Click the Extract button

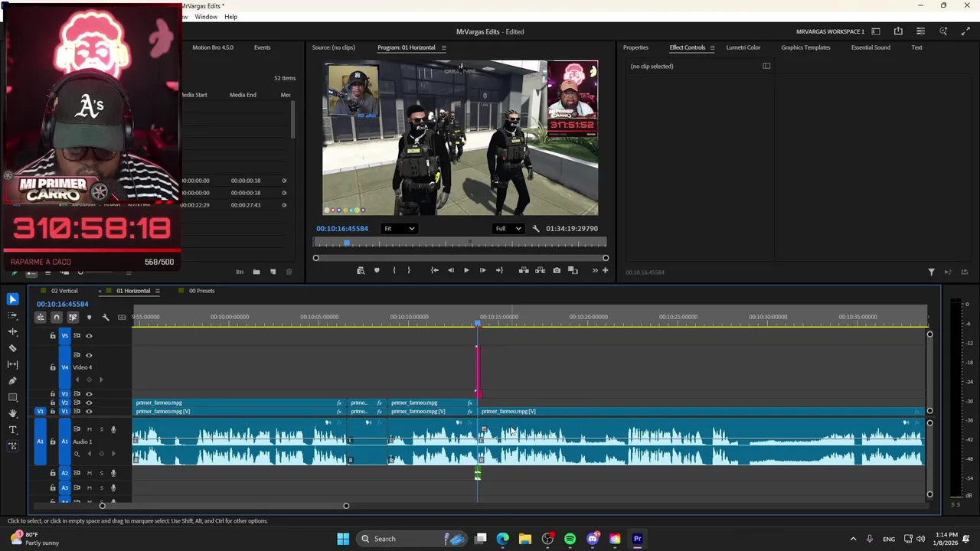pyautogui.click(x=540, y=270)
